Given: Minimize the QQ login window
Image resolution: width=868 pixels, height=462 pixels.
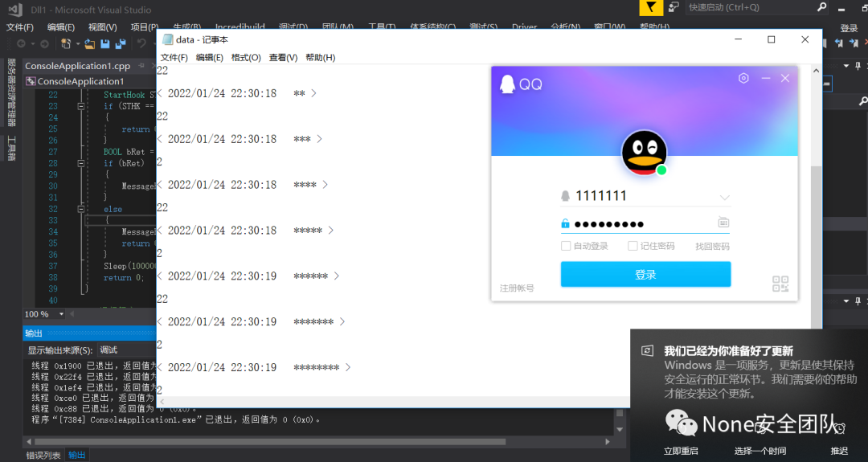Looking at the screenshot, I should coord(766,78).
